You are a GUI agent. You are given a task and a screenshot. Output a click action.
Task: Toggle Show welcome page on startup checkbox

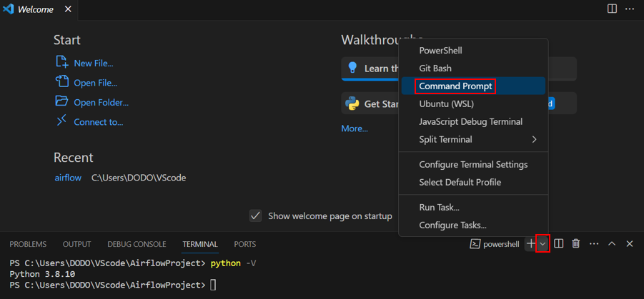(x=255, y=216)
